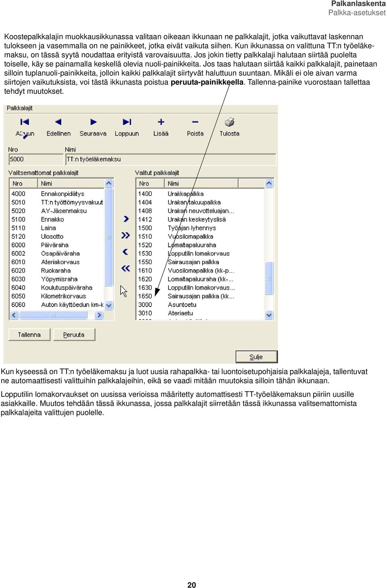387x588 pixels.
Task: Click the Nro input field showing 5000
Action: click(x=36, y=159)
